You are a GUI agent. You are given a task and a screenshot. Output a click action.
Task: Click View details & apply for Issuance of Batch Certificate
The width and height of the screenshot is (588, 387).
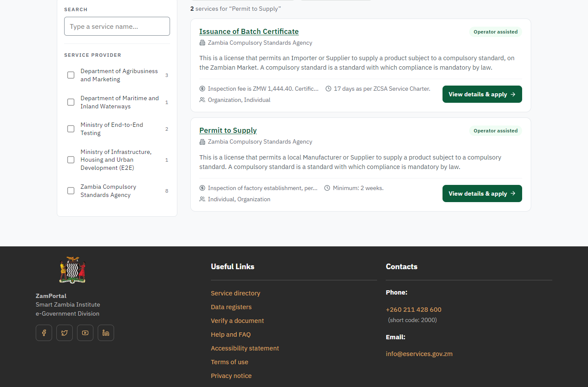pos(482,94)
